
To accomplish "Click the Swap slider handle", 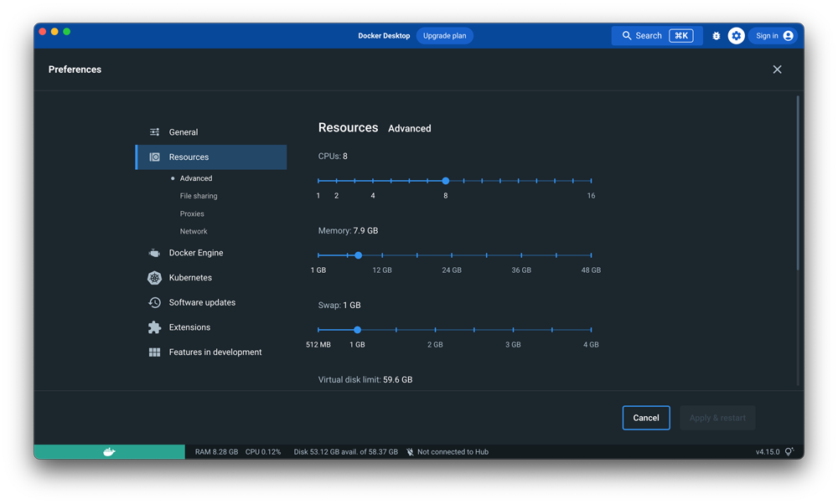I will [358, 330].
